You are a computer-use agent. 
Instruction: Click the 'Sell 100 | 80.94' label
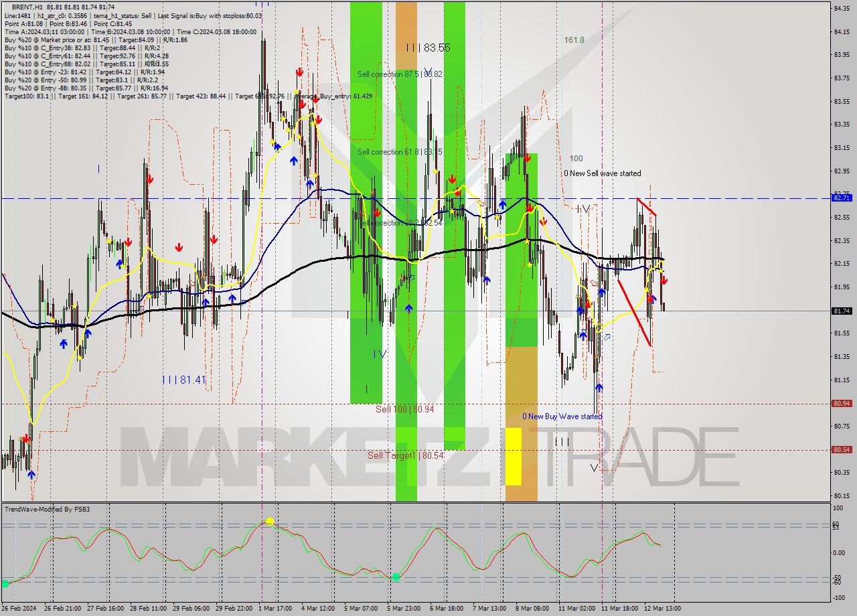tap(404, 409)
